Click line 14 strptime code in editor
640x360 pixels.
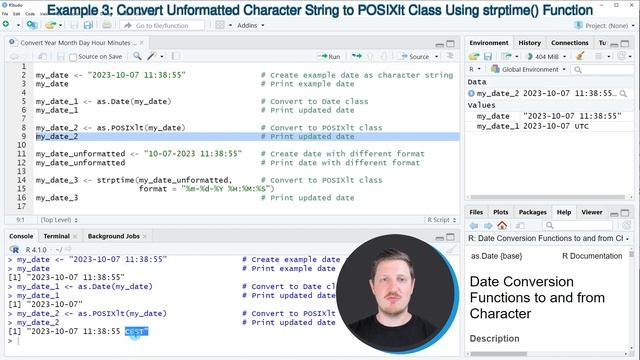134,180
